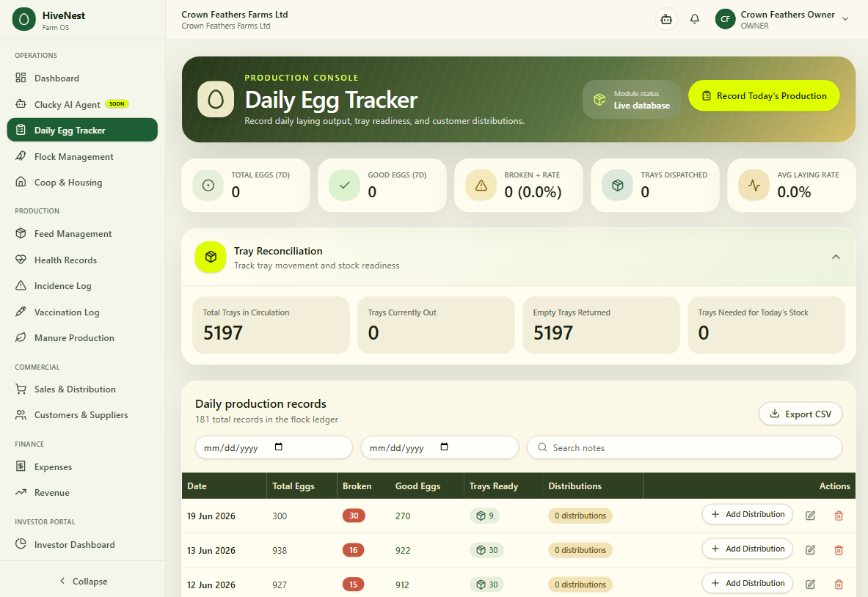The height and width of the screenshot is (597, 868).
Task: Open Health Records
Action: (82, 260)
